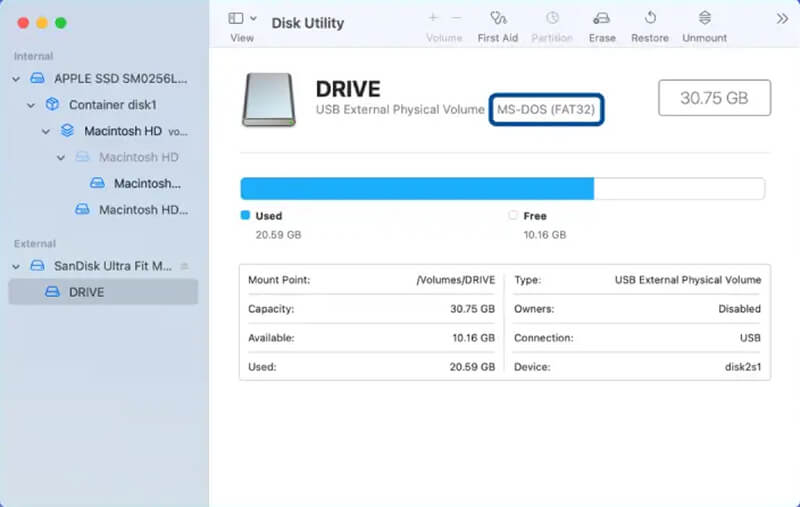Click the remove volume minus icon
The image size is (800, 507).
coord(457,18)
